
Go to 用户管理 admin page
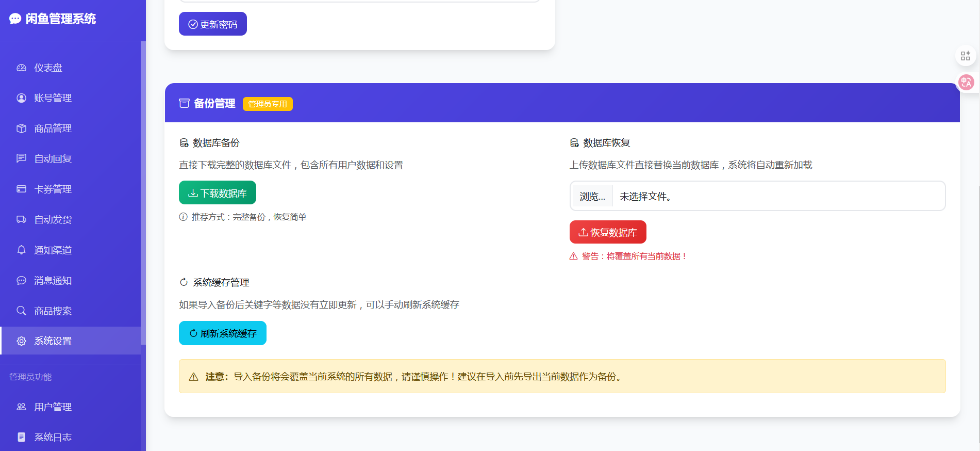tap(53, 407)
